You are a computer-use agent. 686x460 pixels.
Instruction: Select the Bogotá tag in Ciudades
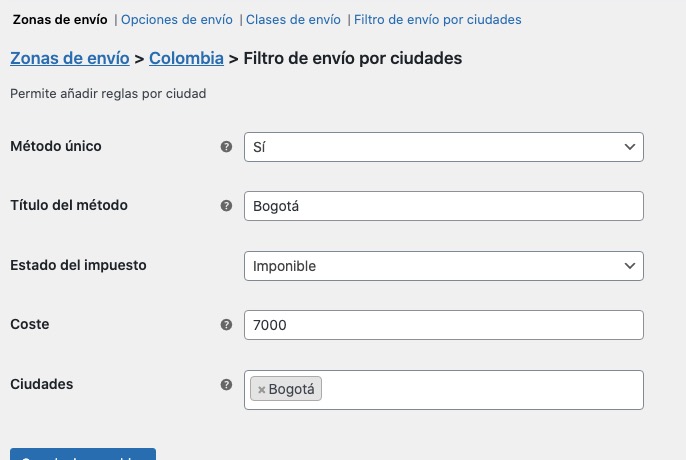click(291, 389)
